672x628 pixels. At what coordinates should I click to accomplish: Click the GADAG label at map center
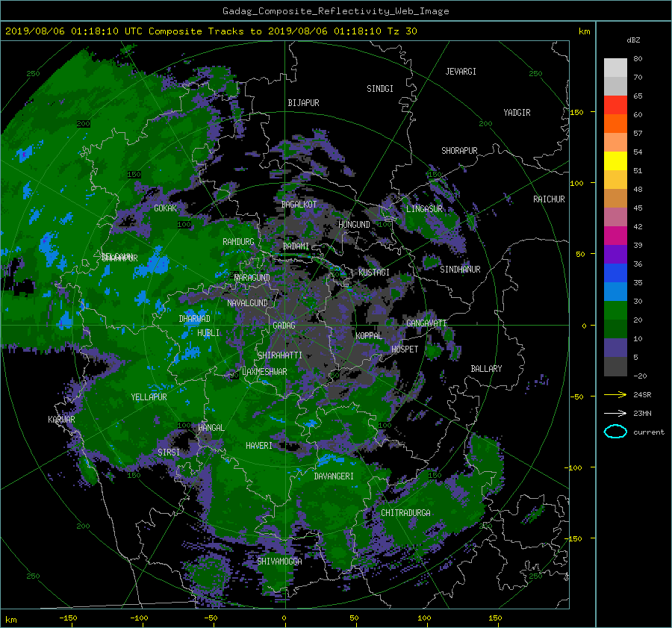(x=284, y=326)
